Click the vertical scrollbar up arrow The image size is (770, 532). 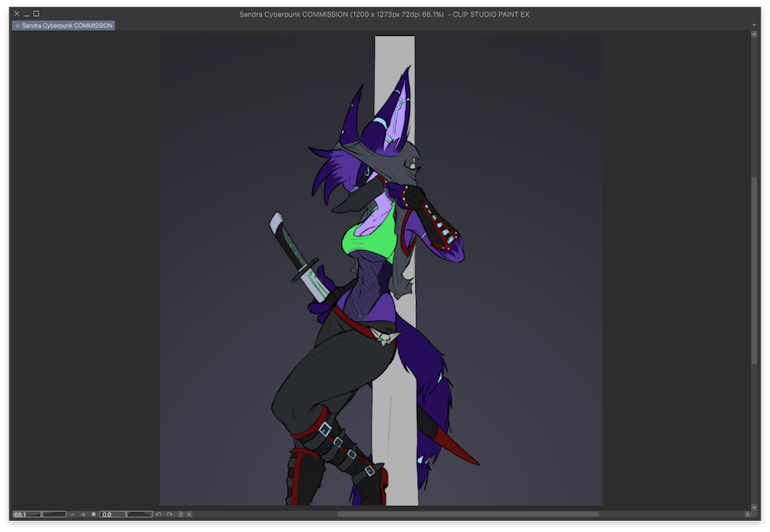[x=754, y=34]
